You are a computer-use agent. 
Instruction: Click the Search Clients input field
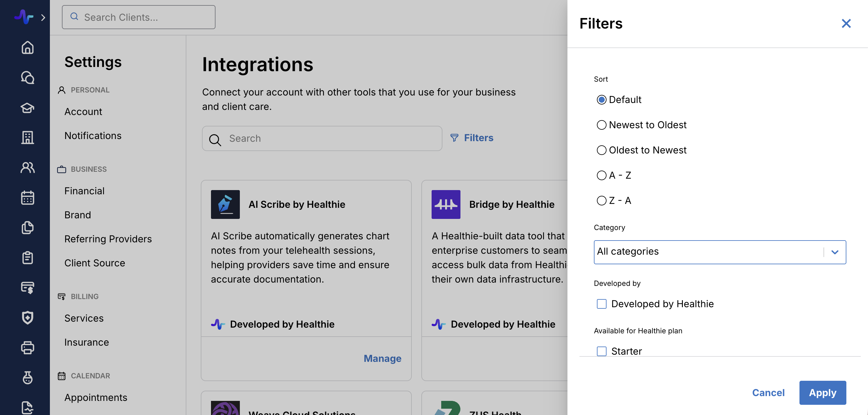click(x=139, y=17)
